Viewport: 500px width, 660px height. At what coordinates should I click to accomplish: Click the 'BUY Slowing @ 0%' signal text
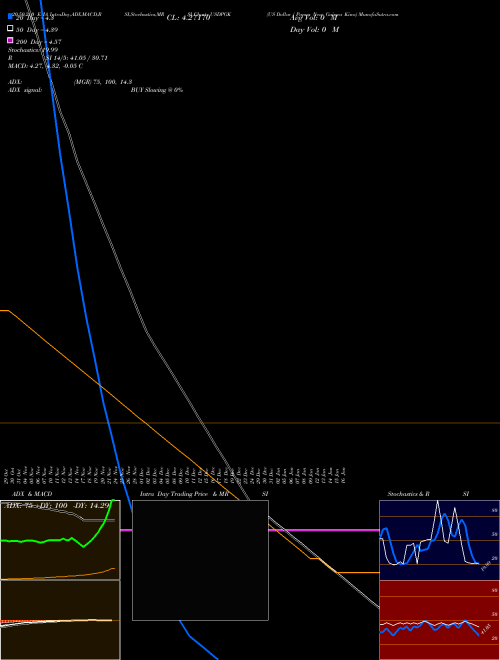(x=157, y=90)
